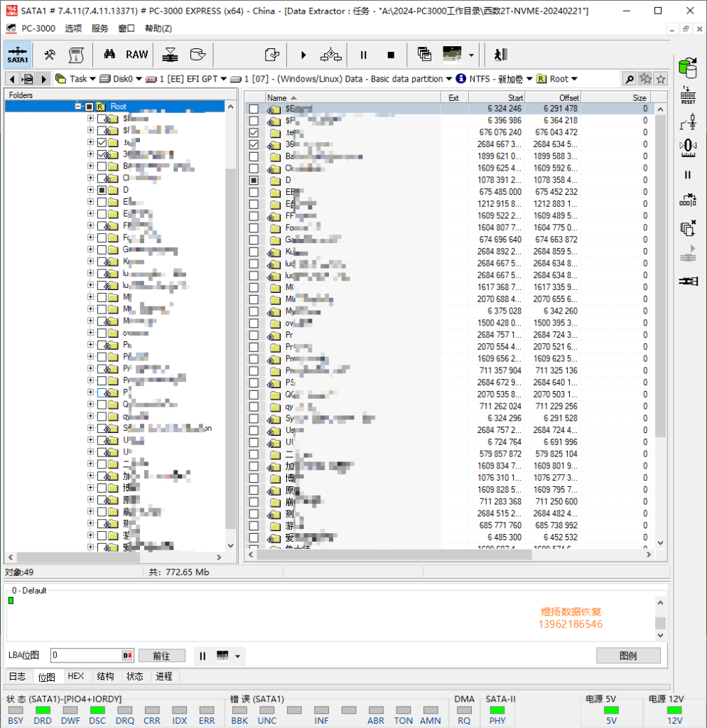This screenshot has width=707, height=728.
Task: Click the zero ruler icon in right sidebar
Action: click(x=688, y=148)
